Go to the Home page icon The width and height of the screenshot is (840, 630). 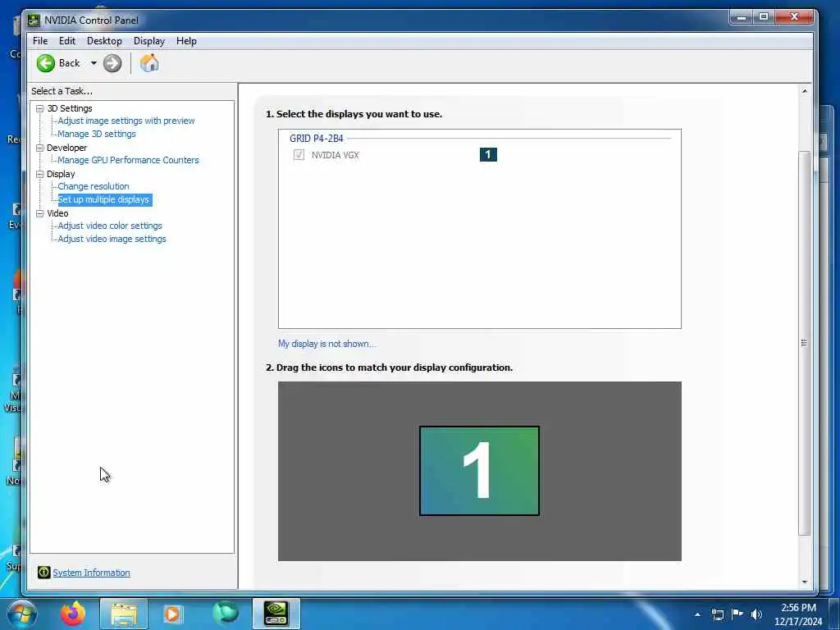(x=149, y=63)
